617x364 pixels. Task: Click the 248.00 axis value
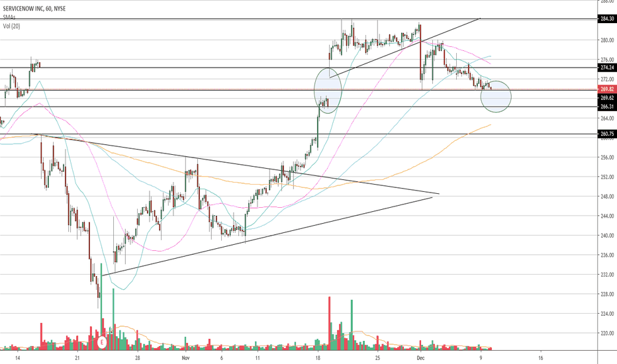coord(607,197)
